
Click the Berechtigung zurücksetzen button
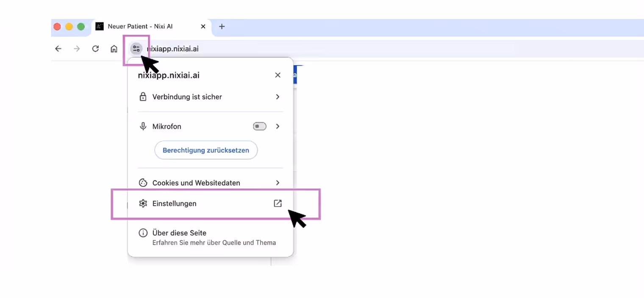(x=206, y=150)
